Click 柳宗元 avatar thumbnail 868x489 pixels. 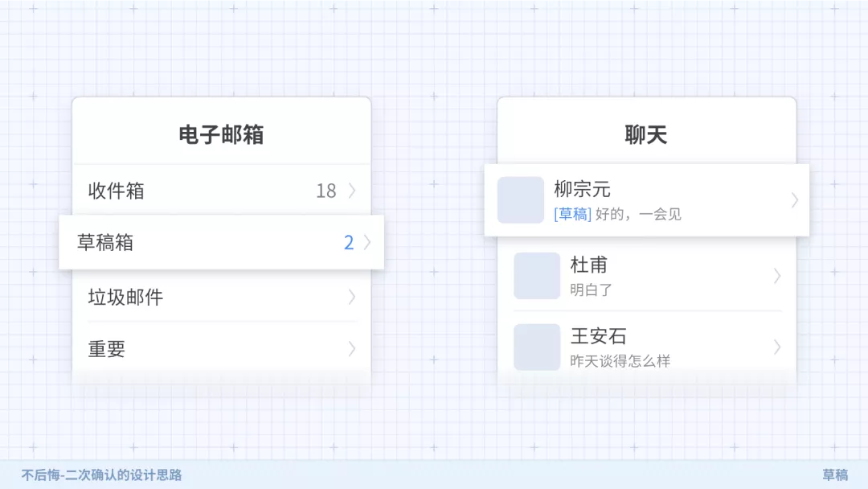[x=520, y=200]
